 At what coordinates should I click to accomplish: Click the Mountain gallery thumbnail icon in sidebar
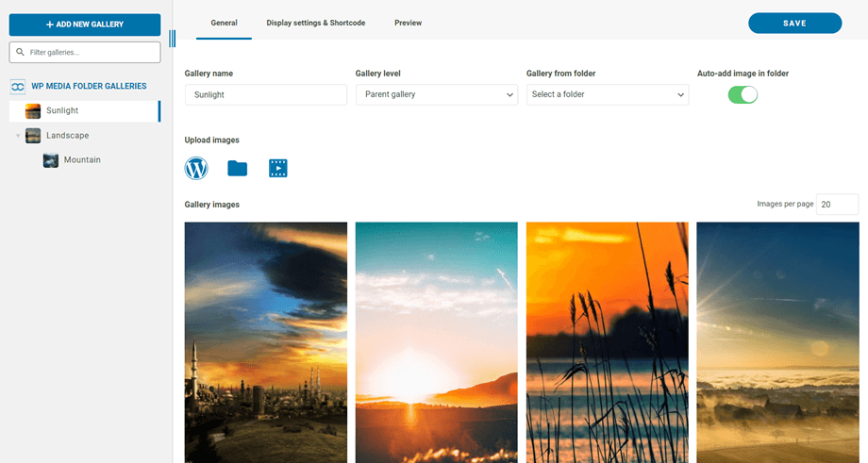coord(51,160)
